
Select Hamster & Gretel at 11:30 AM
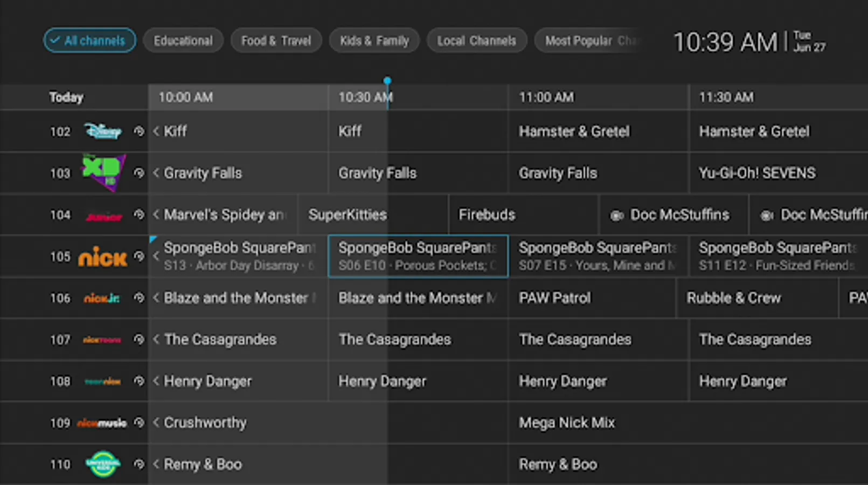pos(779,131)
